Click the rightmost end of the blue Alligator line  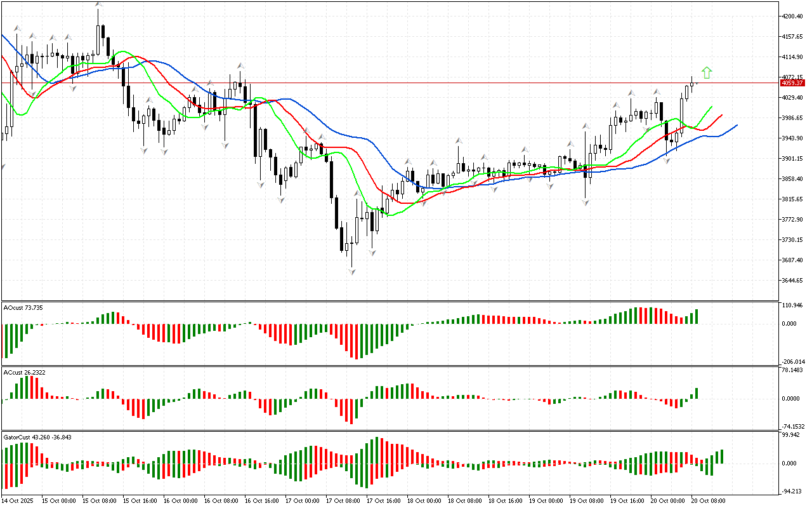click(737, 125)
